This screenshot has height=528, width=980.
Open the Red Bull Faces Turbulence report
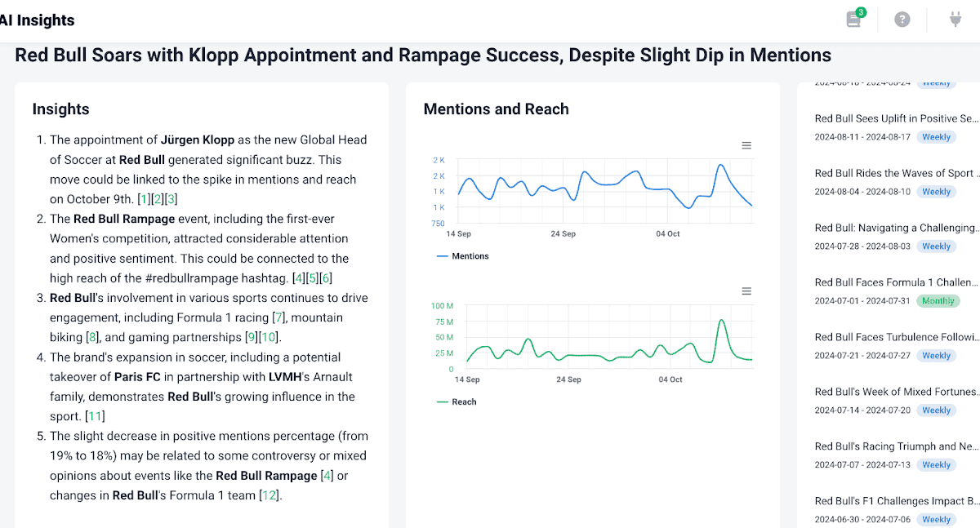tap(896, 337)
